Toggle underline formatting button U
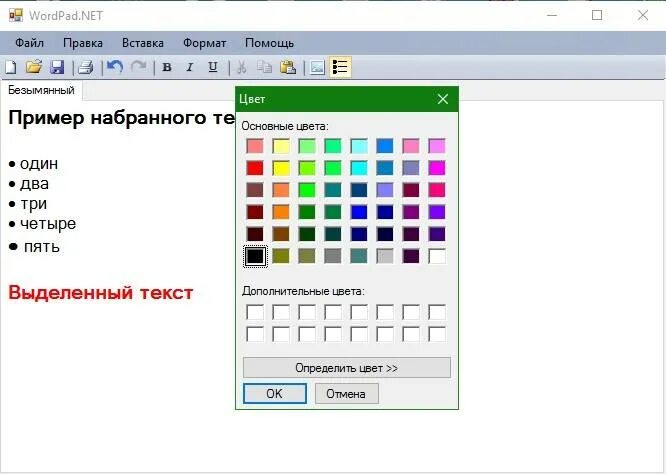This screenshot has width=666, height=474. pos(213,67)
